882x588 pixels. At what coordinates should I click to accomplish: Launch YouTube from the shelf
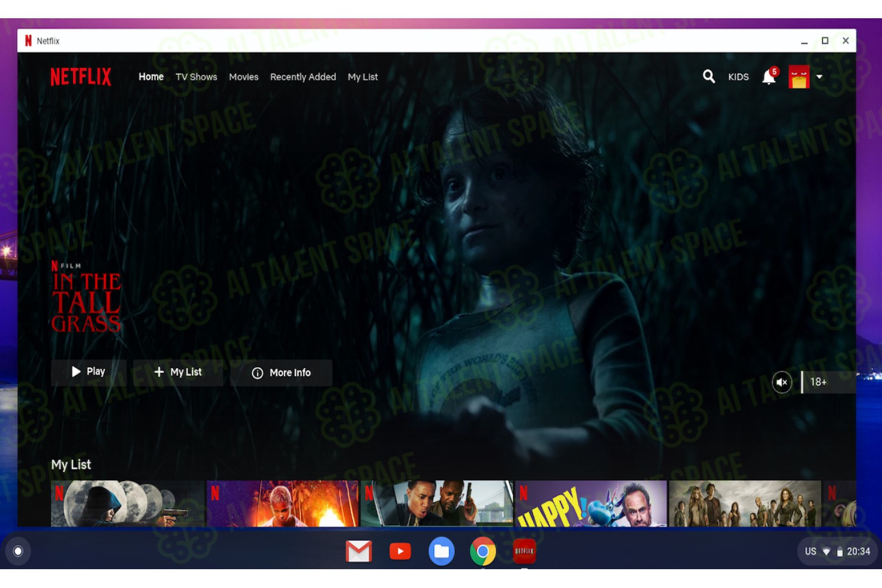coord(400,552)
